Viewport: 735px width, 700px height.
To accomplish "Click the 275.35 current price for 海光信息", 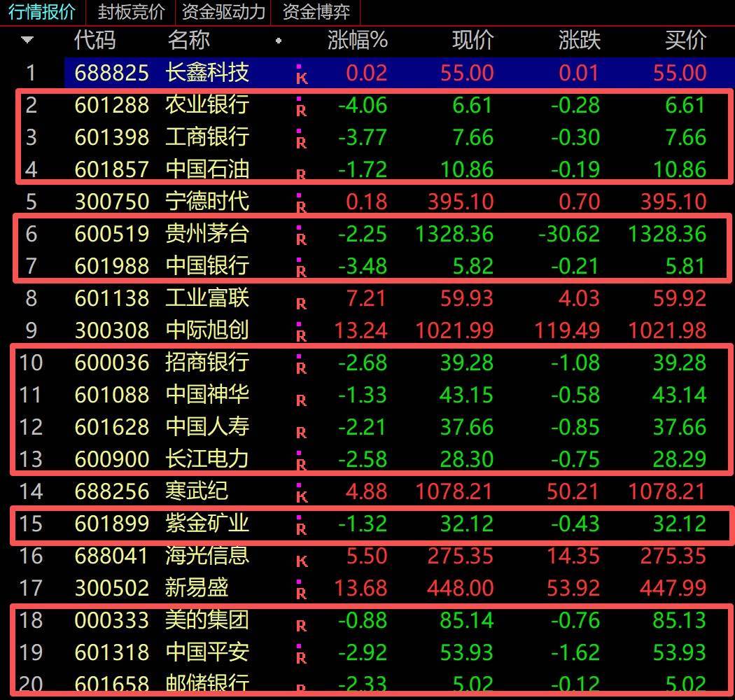I will [x=461, y=556].
